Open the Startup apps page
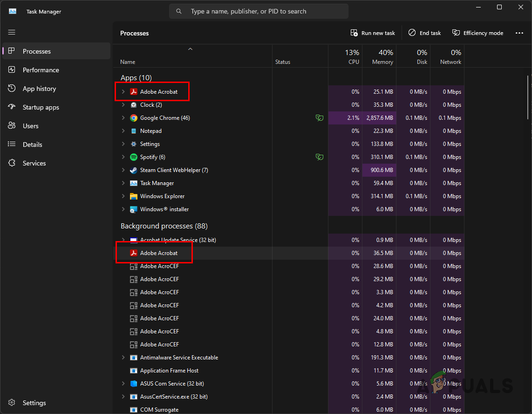The height and width of the screenshot is (414, 532). coord(41,107)
